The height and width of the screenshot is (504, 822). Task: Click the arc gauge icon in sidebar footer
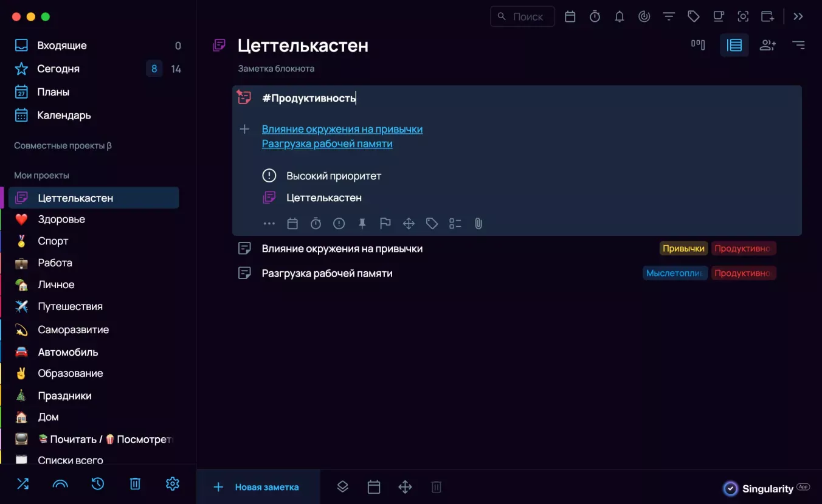click(x=60, y=485)
